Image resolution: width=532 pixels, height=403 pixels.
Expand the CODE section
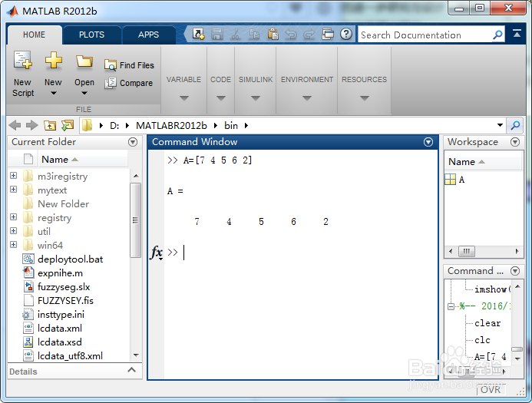(220, 98)
